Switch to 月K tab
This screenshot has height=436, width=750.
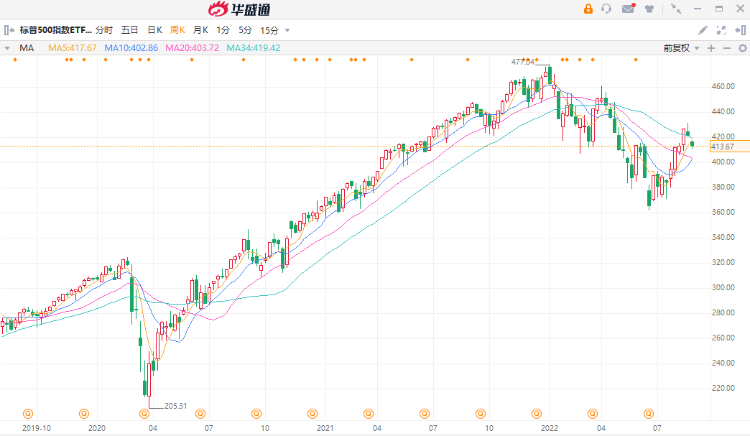[200, 31]
